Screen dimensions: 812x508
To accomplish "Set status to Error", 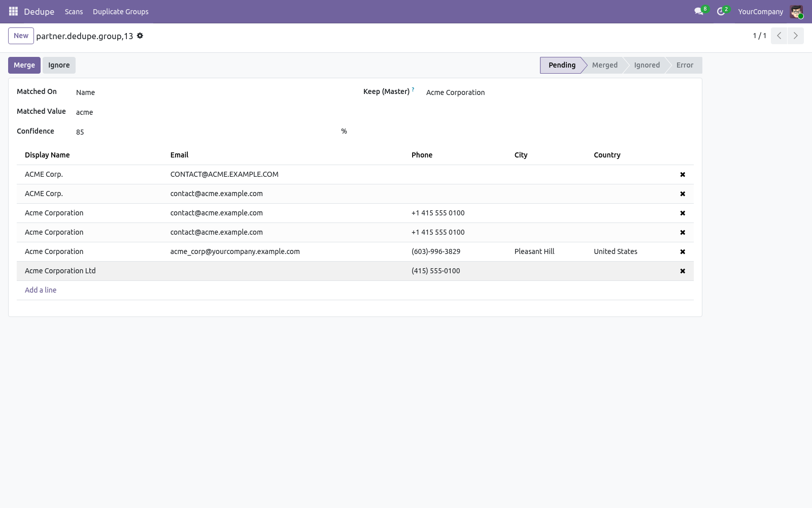I will click(x=685, y=65).
